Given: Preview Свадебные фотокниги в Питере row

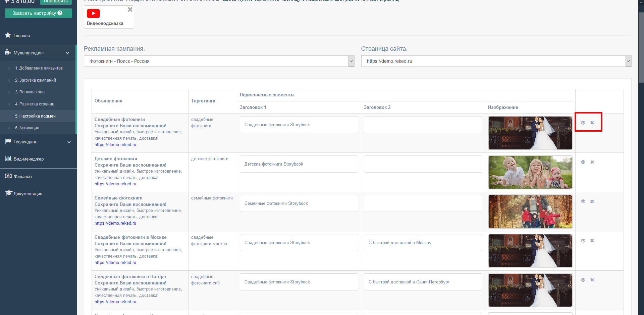Looking at the screenshot, I should pos(583,280).
